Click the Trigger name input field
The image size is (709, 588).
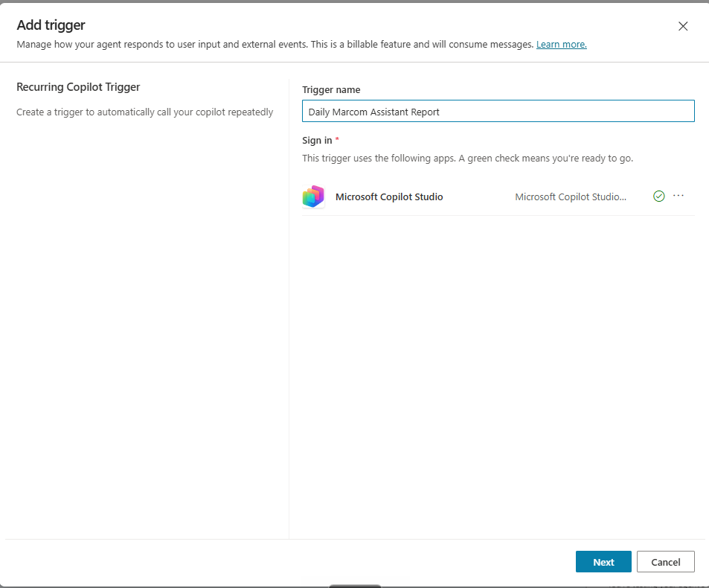tap(498, 111)
